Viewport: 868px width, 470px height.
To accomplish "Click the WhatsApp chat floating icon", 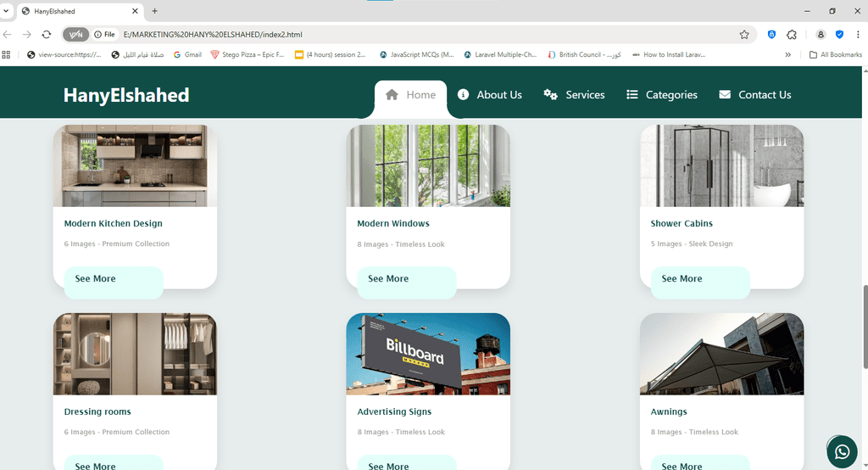I will click(842, 452).
